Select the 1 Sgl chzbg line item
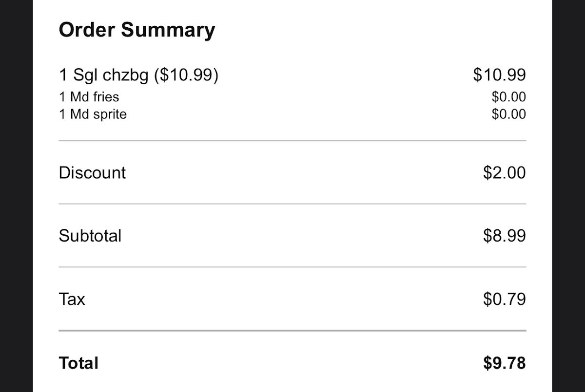This screenshot has height=392, width=585. (138, 75)
